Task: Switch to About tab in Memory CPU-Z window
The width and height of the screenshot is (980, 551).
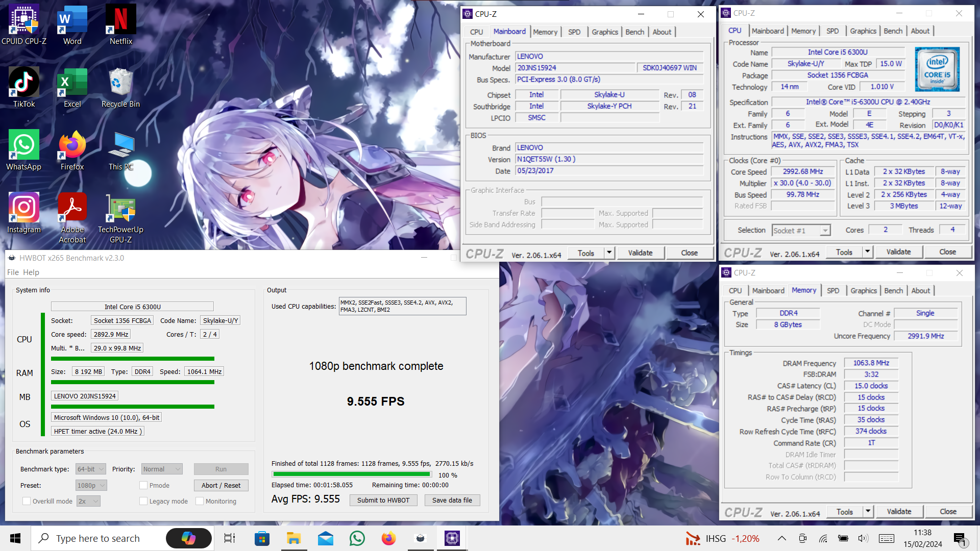Action: [x=921, y=290]
